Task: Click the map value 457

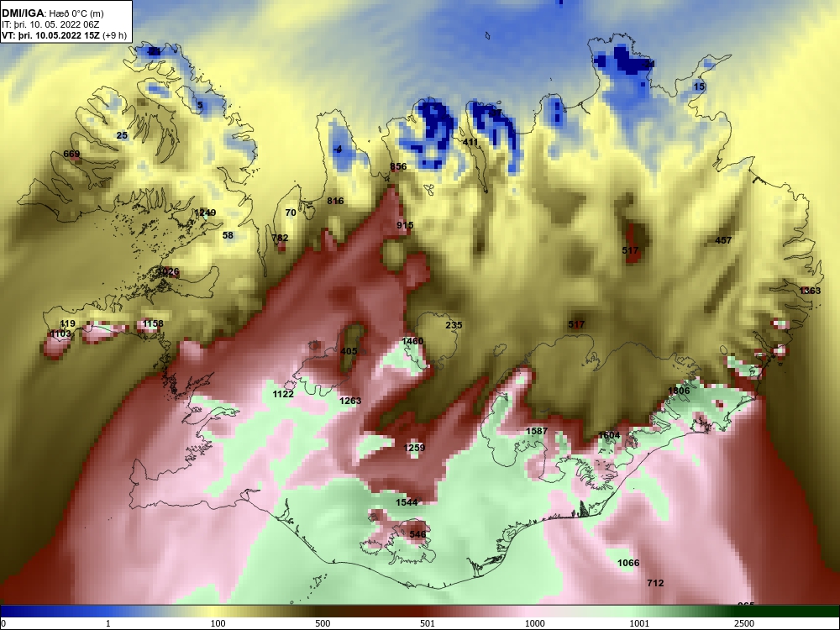Action: [x=724, y=240]
